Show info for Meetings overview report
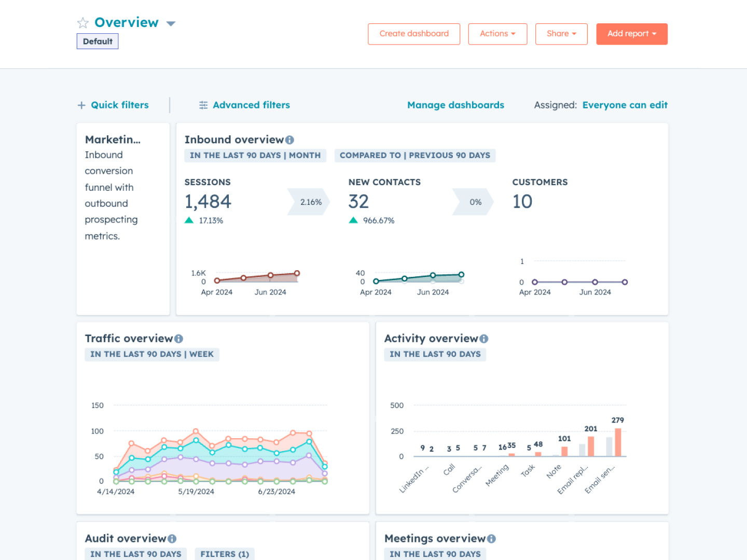Screen dimensions: 747x560 coord(492,539)
